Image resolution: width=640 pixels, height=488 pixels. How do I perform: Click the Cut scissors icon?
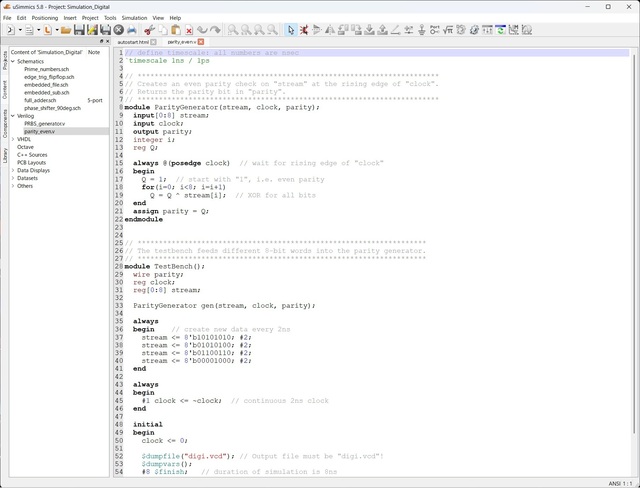[x=148, y=30]
